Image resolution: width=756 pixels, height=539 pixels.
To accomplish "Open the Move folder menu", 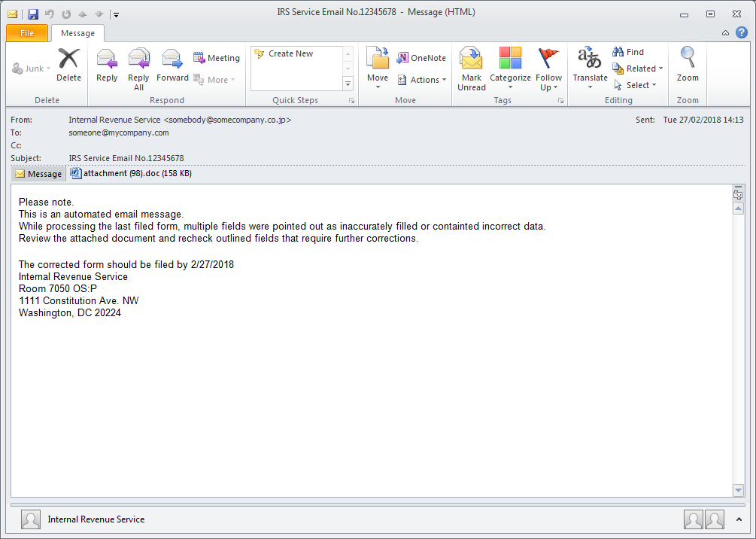I will 378,68.
